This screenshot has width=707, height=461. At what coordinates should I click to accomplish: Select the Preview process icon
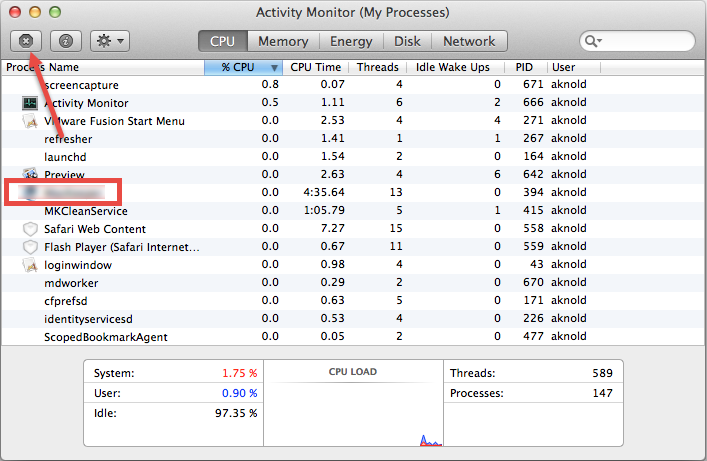click(29, 174)
